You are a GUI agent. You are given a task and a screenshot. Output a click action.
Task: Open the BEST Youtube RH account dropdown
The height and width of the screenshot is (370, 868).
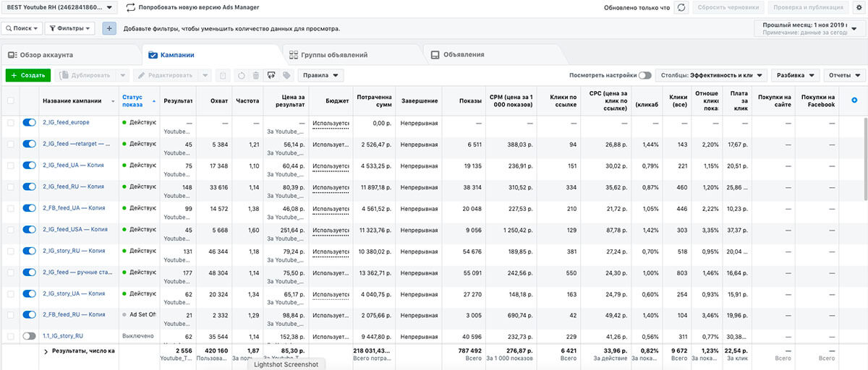(59, 8)
